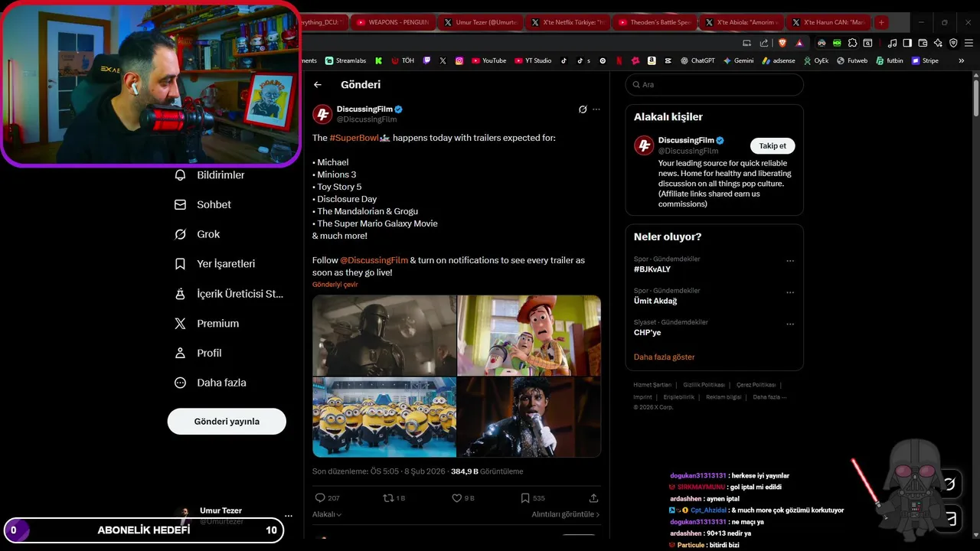This screenshot has width=980, height=551.
Task: Share the post via upload icon
Action: (593, 498)
